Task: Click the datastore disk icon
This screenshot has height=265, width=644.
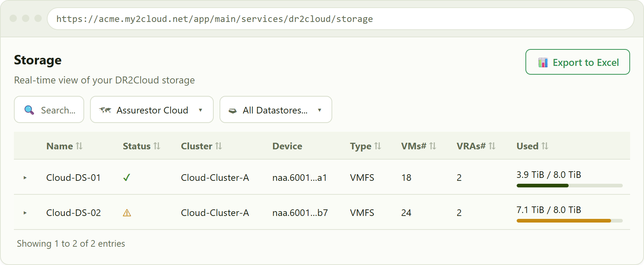Action: 233,111
